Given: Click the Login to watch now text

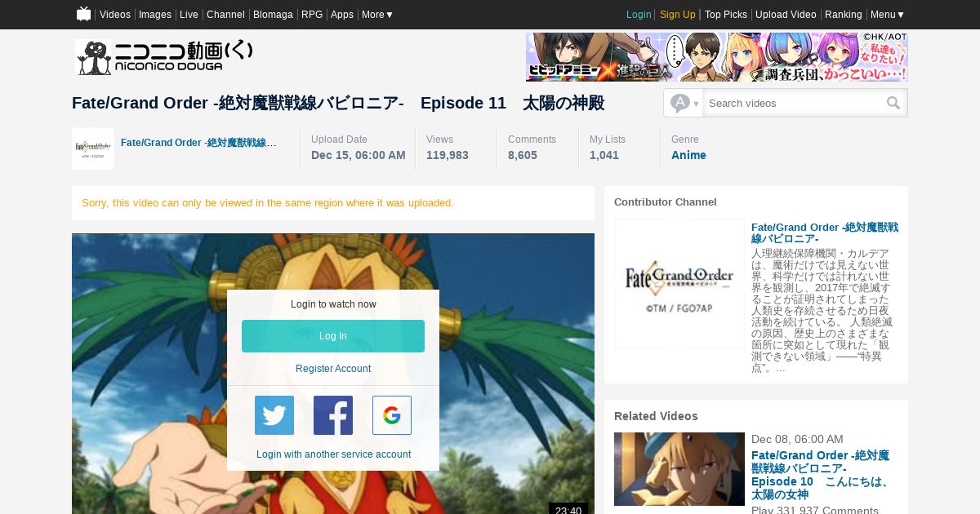Looking at the screenshot, I should coord(333,304).
